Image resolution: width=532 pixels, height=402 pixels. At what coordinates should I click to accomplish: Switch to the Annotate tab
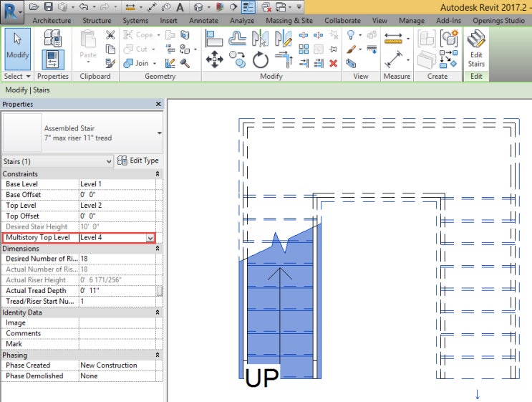pos(203,21)
